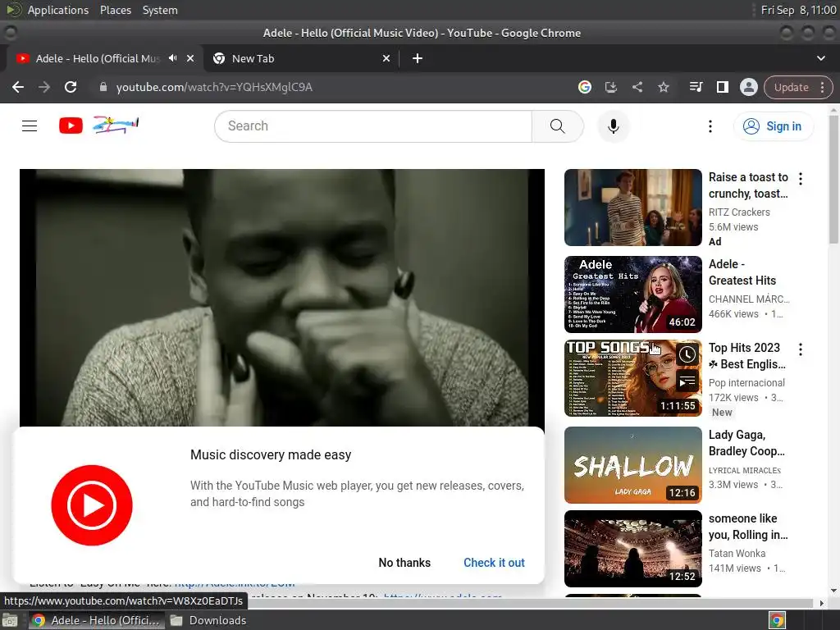Open the YouTube hamburger guide menu

click(x=30, y=126)
